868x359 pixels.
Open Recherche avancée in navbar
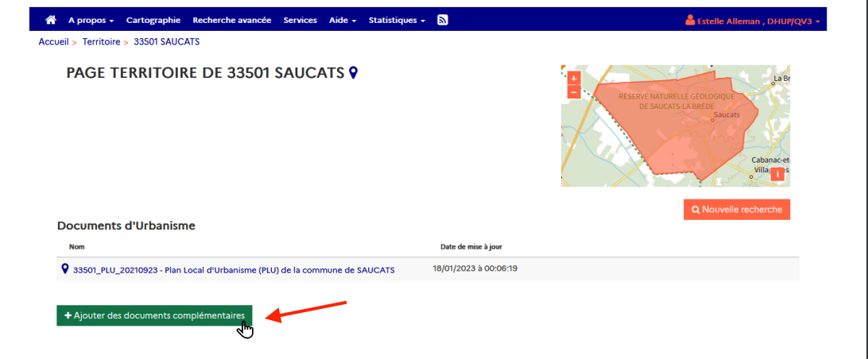(231, 20)
